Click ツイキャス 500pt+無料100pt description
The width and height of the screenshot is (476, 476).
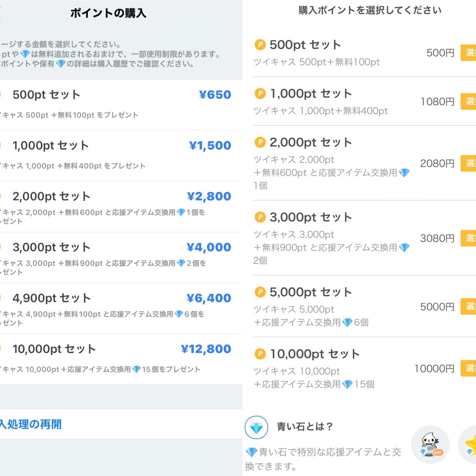tap(316, 62)
